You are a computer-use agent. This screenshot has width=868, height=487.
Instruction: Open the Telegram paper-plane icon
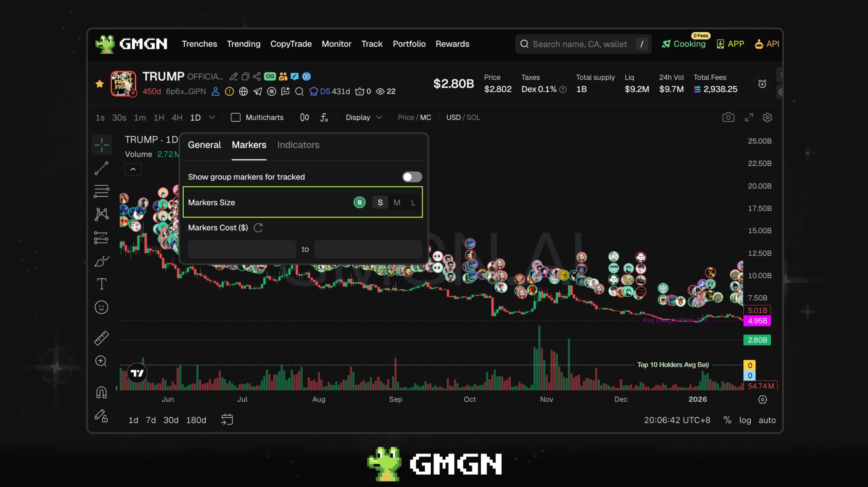click(x=258, y=91)
